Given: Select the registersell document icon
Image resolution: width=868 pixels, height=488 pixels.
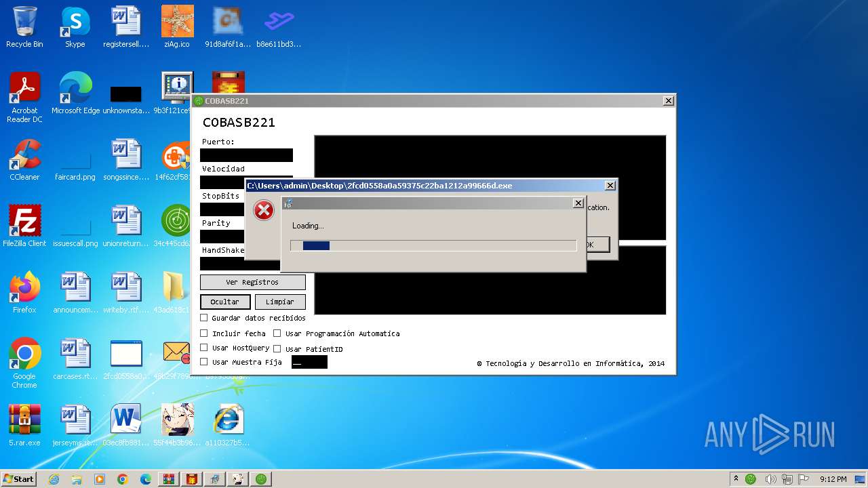Looking at the screenshot, I should (x=126, y=27).
